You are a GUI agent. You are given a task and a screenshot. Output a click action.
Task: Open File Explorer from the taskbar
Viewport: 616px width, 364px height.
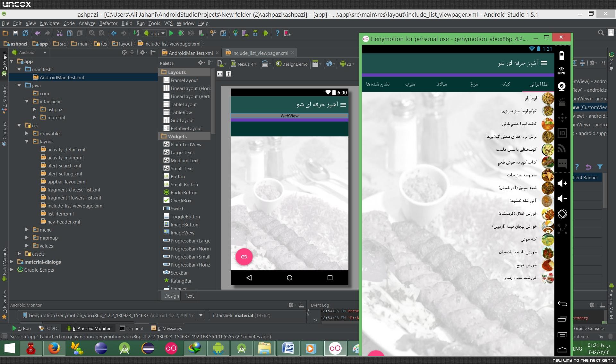click(x=264, y=348)
